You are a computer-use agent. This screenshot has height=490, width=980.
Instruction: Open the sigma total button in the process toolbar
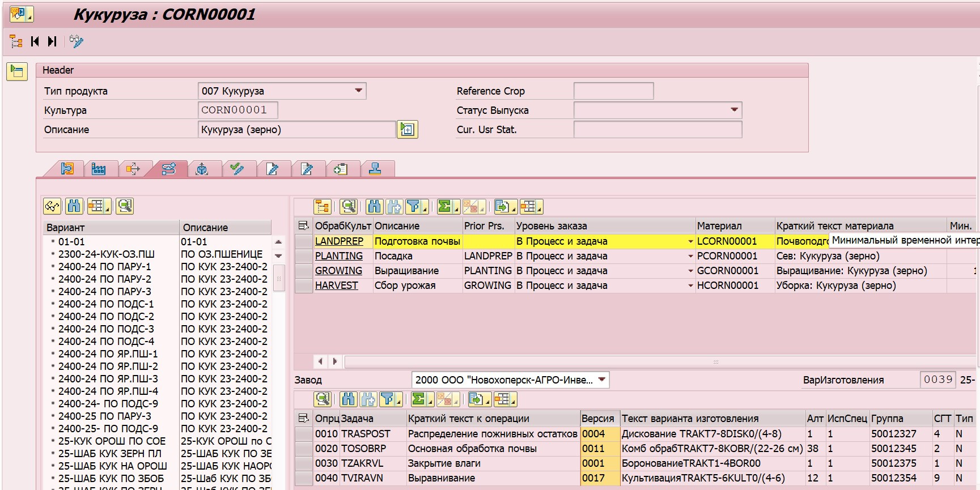(448, 207)
